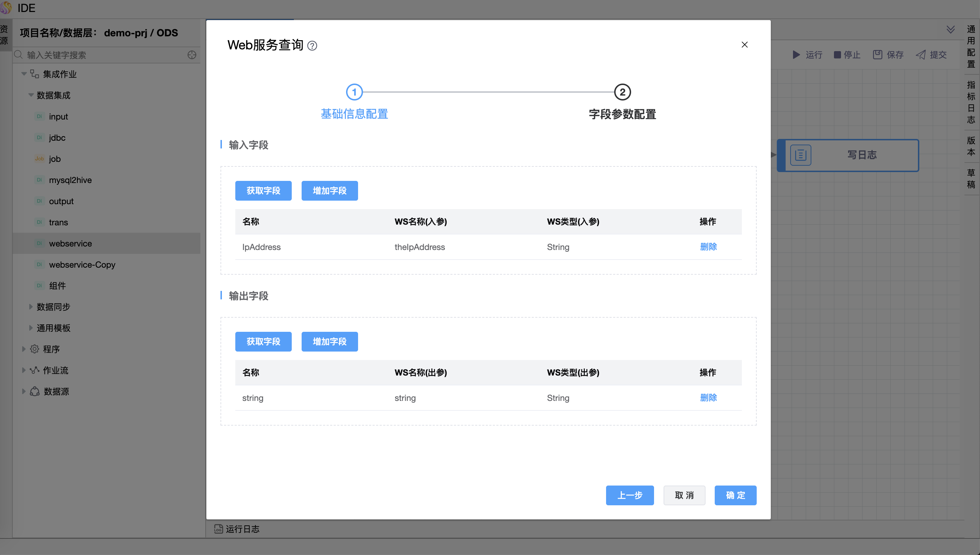The width and height of the screenshot is (980, 555).
Task: Click the help question mark icon
Action: [312, 46]
